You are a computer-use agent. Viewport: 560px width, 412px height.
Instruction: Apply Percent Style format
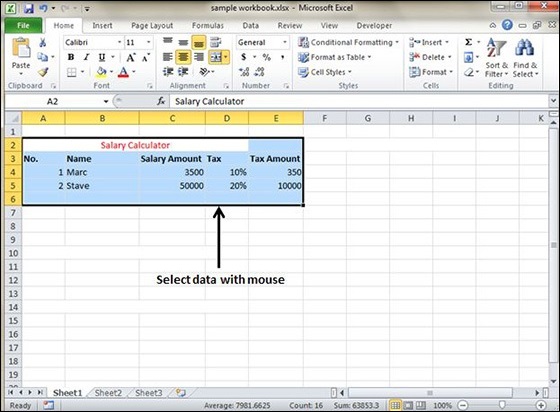pos(266,57)
